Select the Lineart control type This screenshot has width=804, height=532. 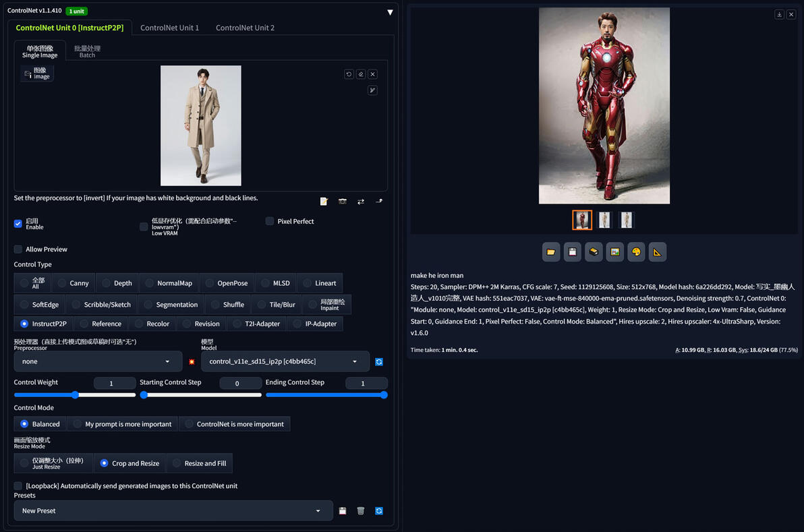coord(320,283)
